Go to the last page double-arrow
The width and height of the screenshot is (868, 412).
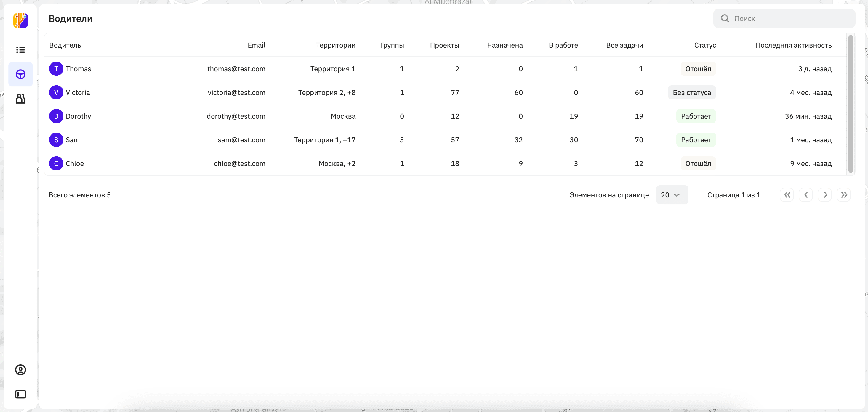tap(843, 195)
